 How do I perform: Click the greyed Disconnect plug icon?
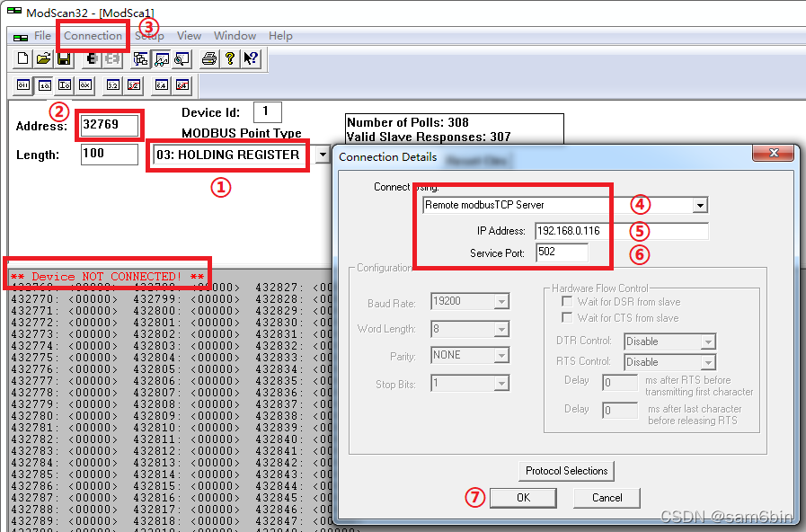pyautogui.click(x=112, y=58)
